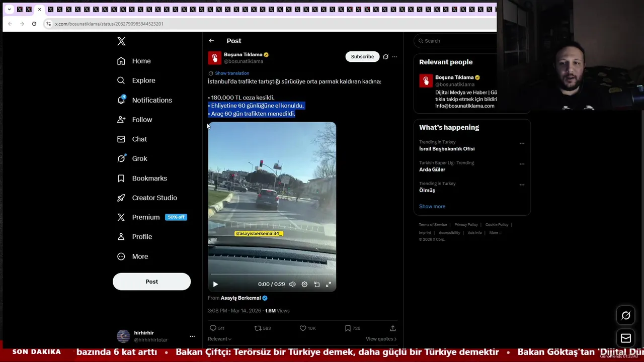Viewport: 644px width, 362px height.
Task: Open Accessibility footer link
Action: tap(449, 233)
